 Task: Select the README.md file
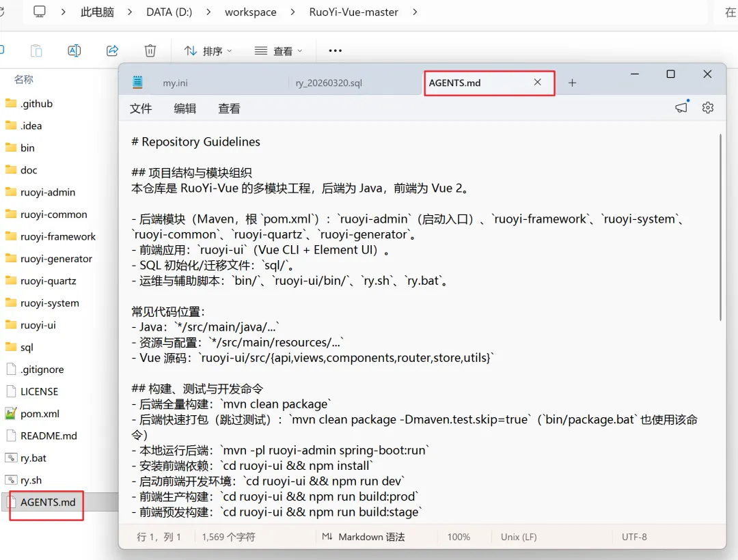pos(41,436)
